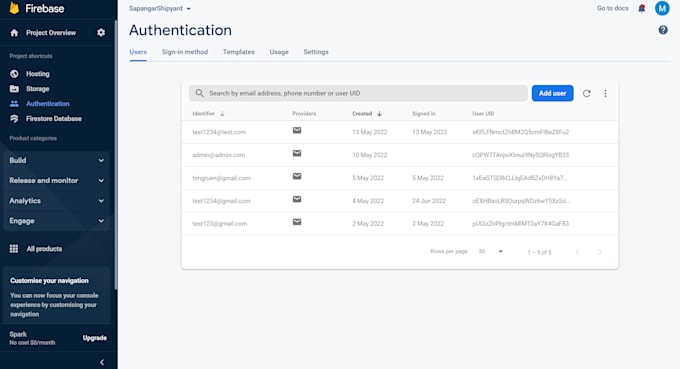Click the search magnifier icon
Screen dimensions: 680x369
199,93
